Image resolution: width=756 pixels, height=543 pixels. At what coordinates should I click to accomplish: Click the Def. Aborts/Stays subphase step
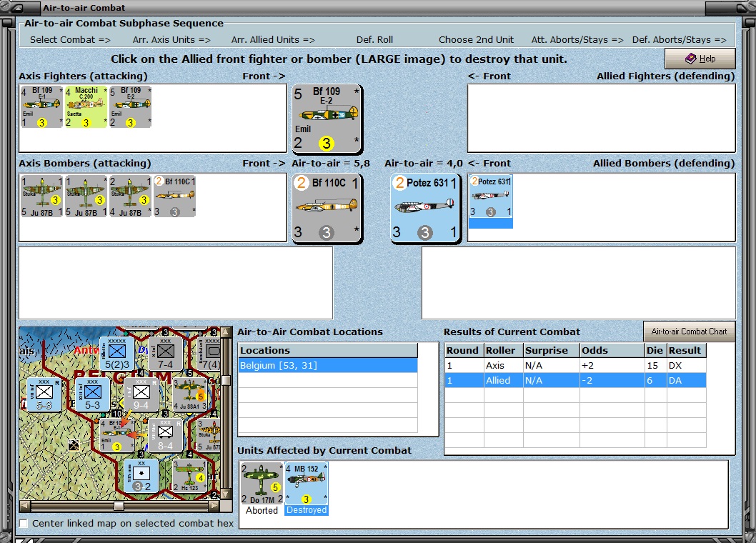(x=680, y=39)
